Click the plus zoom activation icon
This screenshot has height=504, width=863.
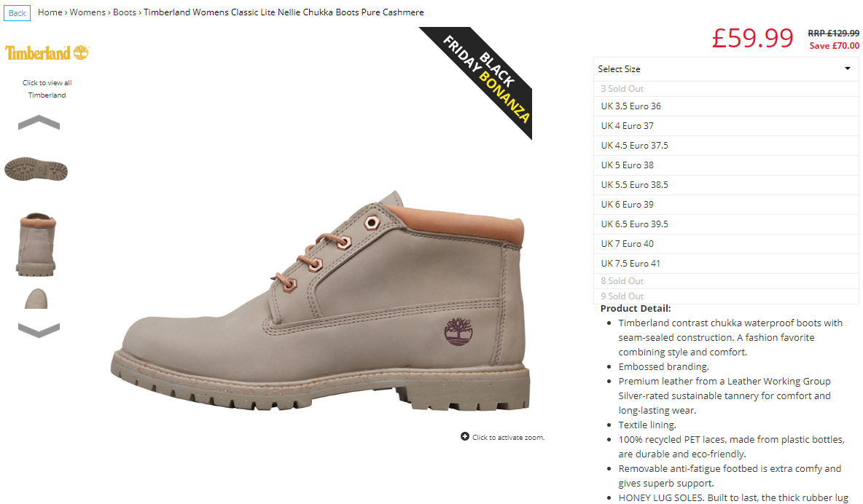pos(465,436)
